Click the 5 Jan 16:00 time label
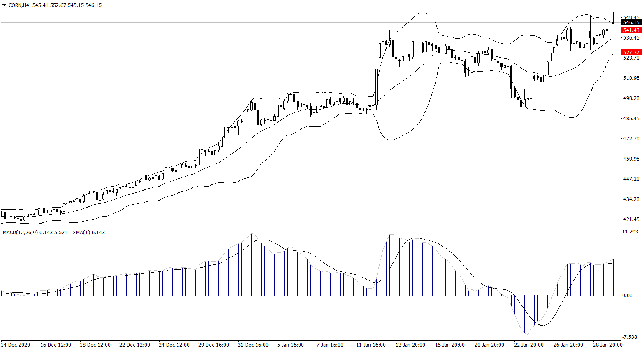 pos(290,345)
